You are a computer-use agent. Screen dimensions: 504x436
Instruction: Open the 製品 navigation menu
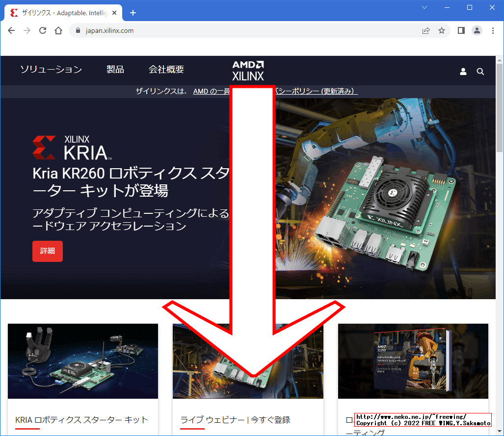coord(115,70)
